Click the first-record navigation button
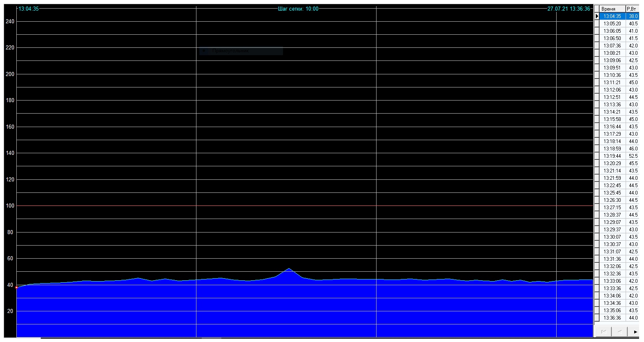This screenshot has width=644, height=342. point(604,331)
